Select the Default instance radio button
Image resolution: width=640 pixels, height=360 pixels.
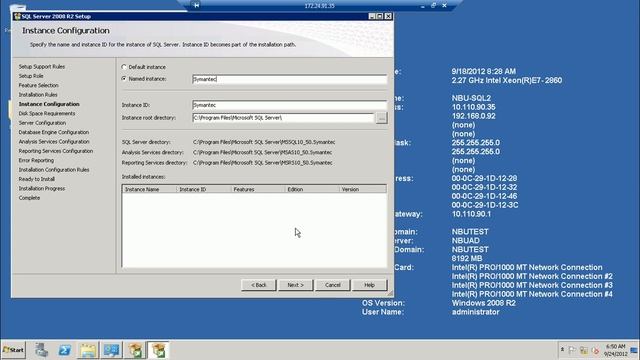pyautogui.click(x=124, y=67)
